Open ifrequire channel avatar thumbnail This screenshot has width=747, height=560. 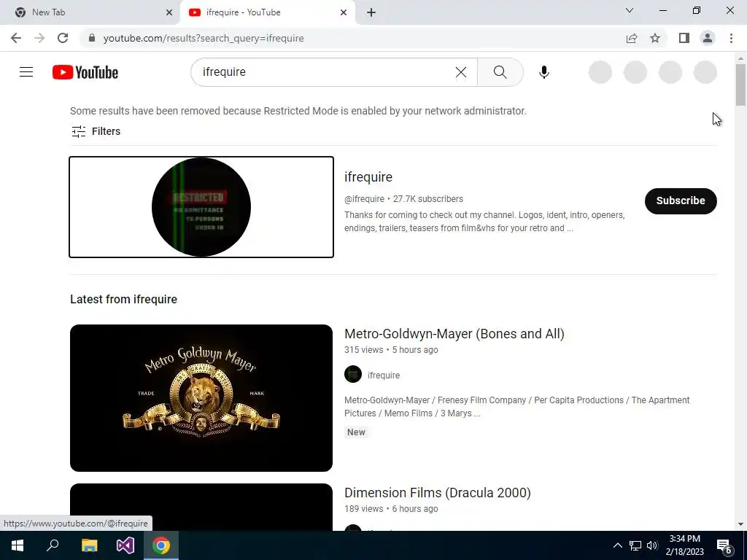tap(201, 207)
